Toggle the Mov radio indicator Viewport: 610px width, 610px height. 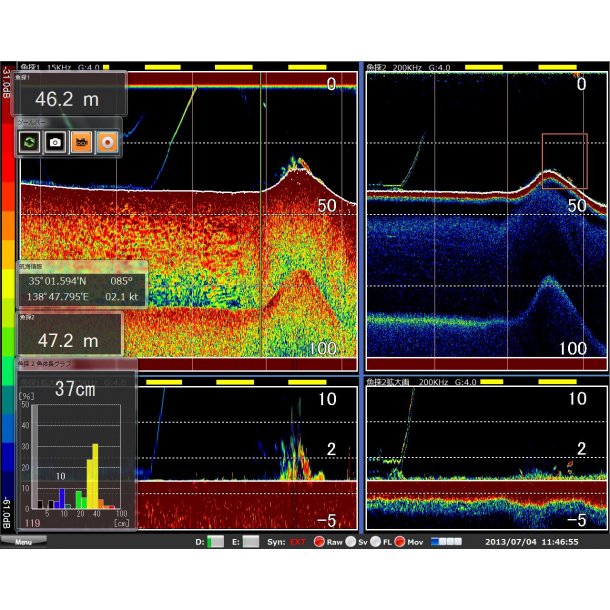click(x=400, y=542)
